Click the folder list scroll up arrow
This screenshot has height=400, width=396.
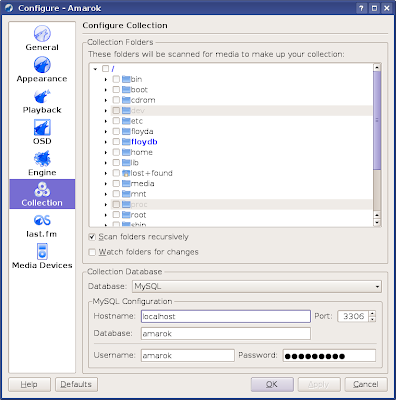377,67
